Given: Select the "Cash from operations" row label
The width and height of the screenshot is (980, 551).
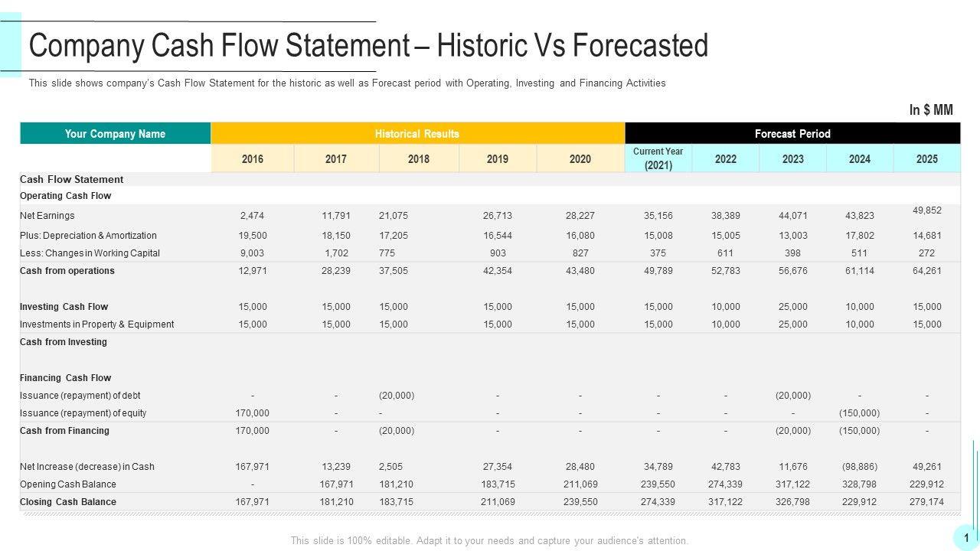Looking at the screenshot, I should (67, 271).
